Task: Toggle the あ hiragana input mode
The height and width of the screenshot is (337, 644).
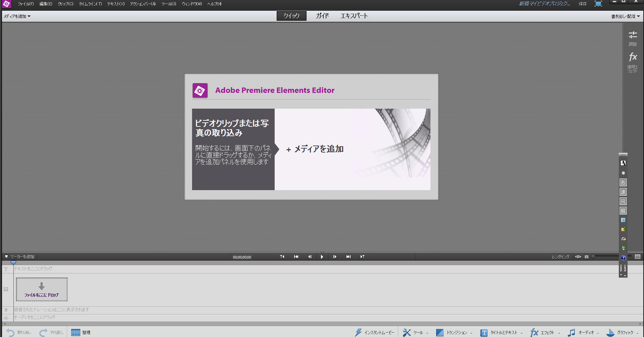Action: coord(623,182)
